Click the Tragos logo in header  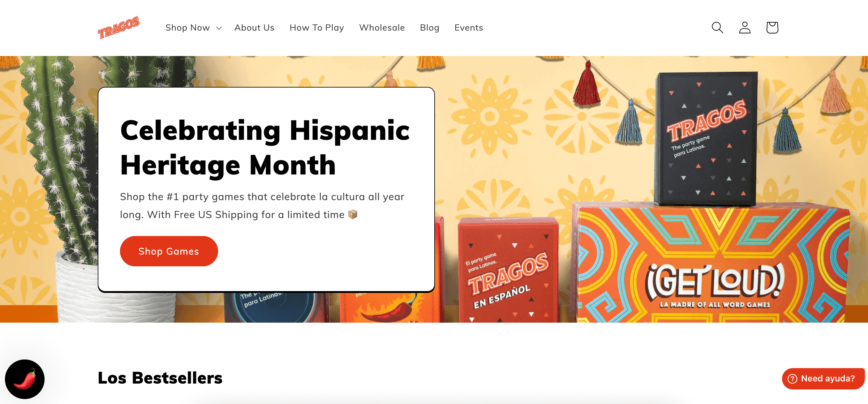coord(119,27)
